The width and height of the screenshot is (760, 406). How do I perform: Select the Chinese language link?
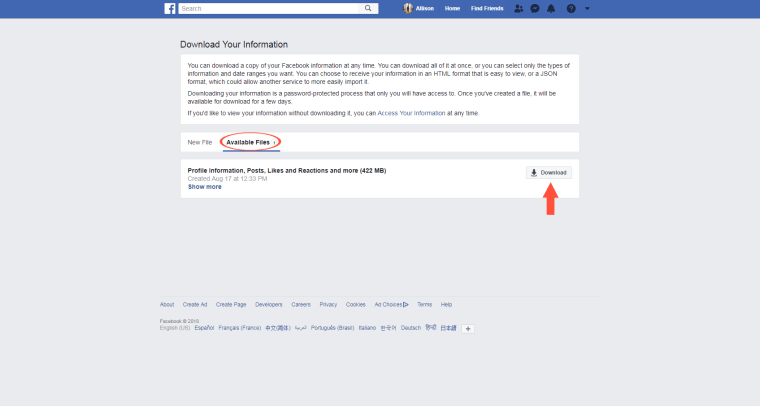(x=278, y=328)
